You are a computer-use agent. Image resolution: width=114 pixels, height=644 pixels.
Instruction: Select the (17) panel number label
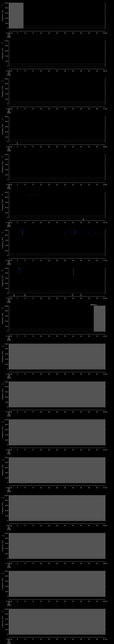[3, 611]
